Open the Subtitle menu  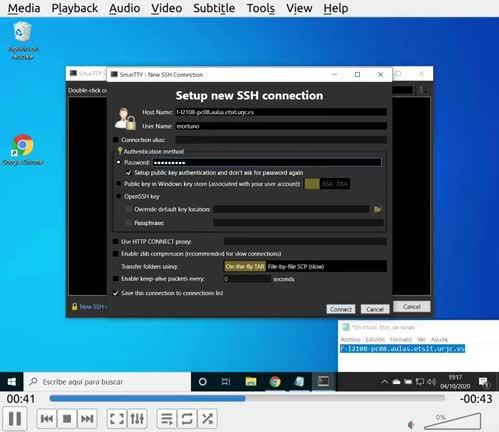tap(214, 8)
